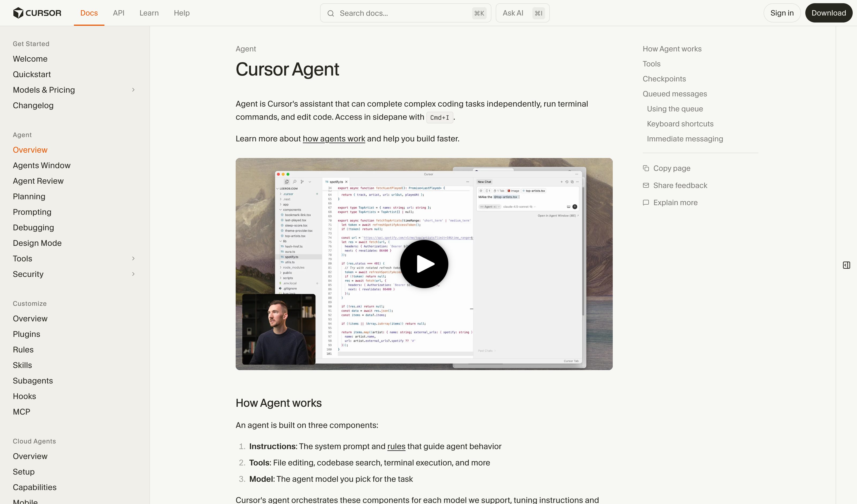Click the Download button
Image resolution: width=857 pixels, height=504 pixels.
[828, 13]
